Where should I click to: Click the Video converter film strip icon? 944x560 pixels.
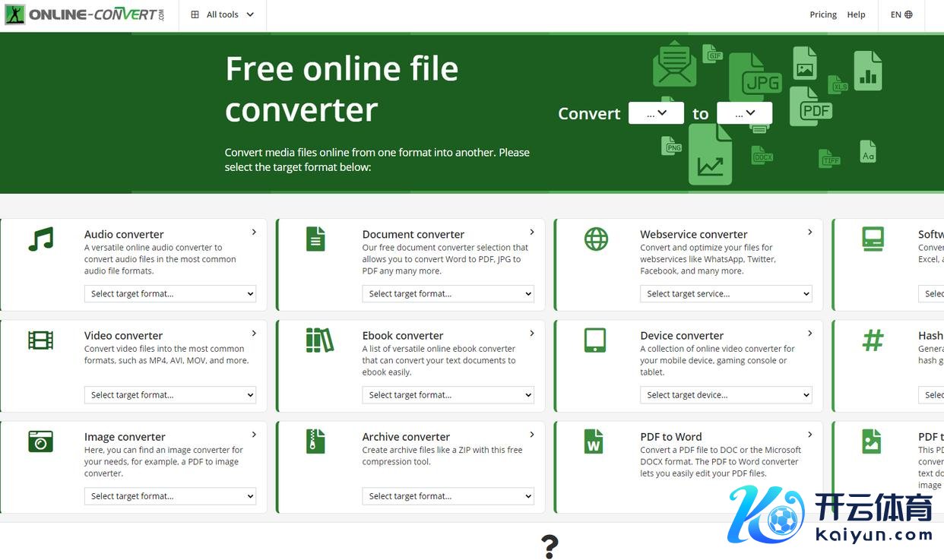pos(41,340)
